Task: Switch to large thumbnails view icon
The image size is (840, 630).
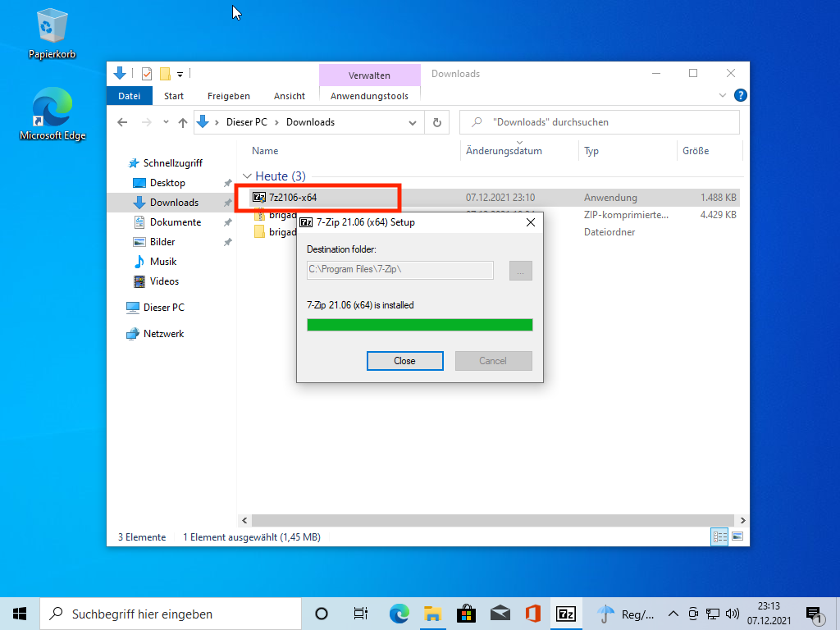Action: pos(737,536)
